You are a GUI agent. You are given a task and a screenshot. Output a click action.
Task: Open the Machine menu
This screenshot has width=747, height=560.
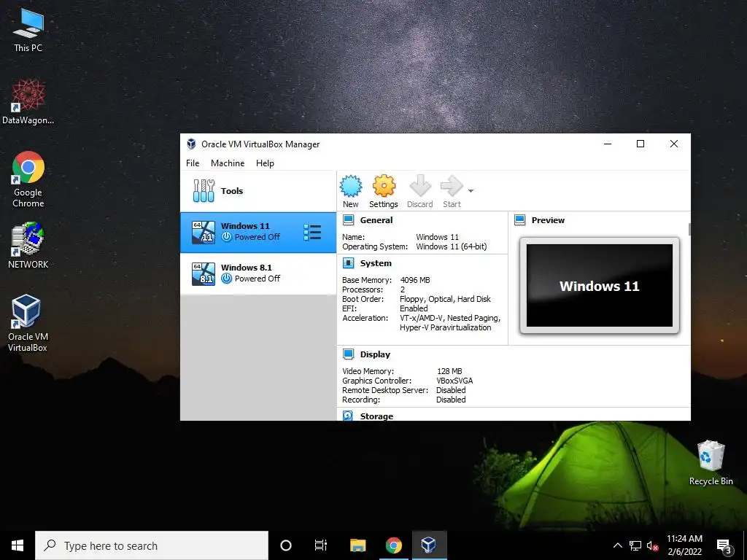(x=228, y=163)
